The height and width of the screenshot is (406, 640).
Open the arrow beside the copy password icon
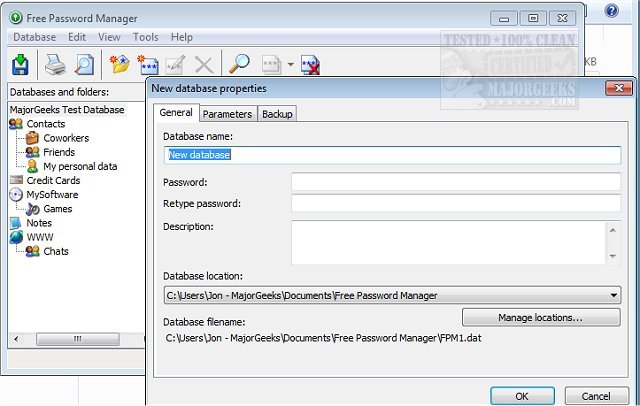291,64
